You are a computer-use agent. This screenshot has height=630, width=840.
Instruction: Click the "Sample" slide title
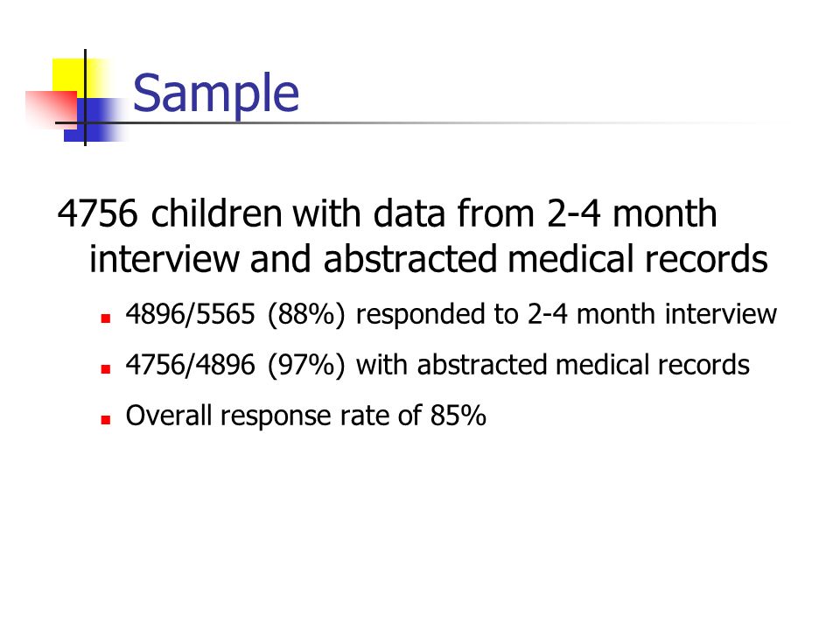point(216,94)
